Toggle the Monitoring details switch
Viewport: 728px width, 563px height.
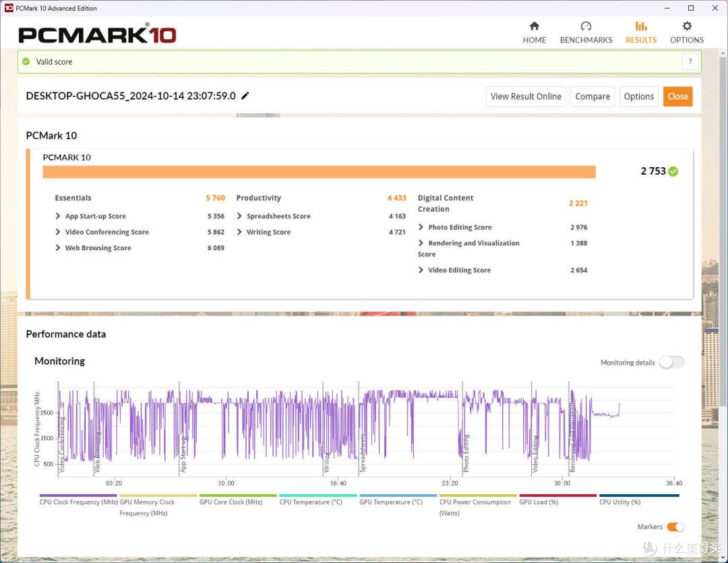coord(671,362)
